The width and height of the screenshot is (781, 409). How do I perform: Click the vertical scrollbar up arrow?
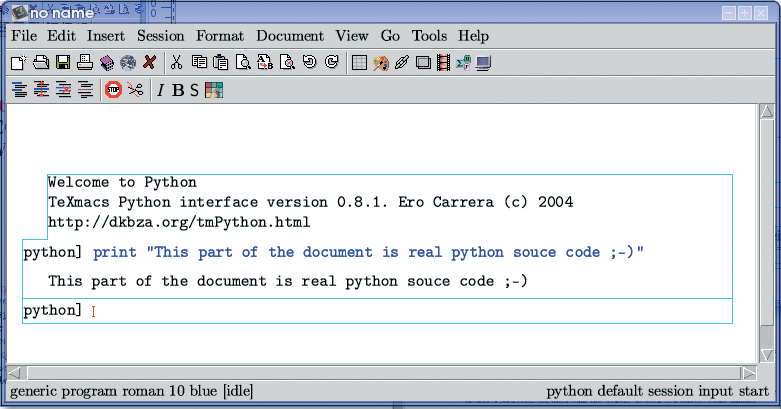click(x=767, y=111)
